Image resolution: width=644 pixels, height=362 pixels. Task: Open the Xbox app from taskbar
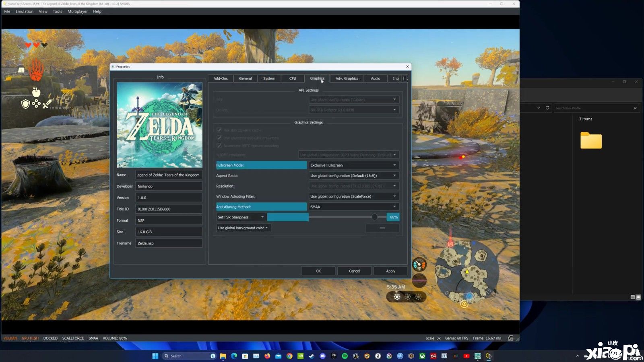[422, 356]
